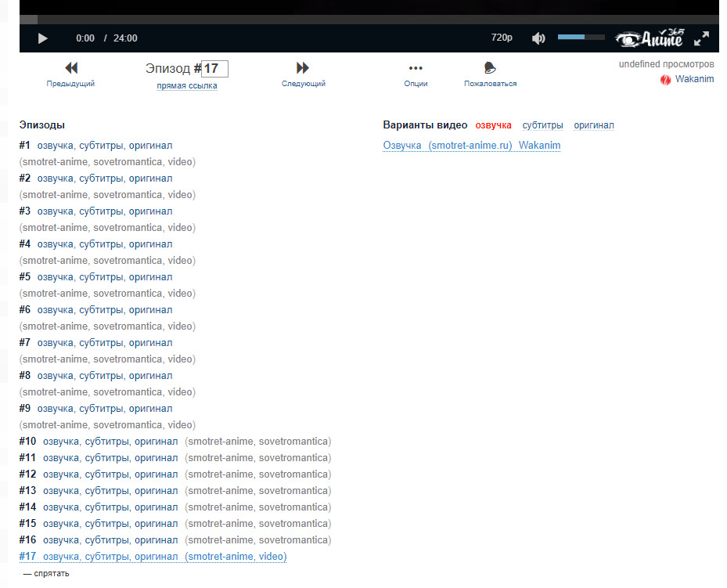The image size is (727, 588).
Task: Mute the video with speaker icon
Action: pyautogui.click(x=538, y=38)
